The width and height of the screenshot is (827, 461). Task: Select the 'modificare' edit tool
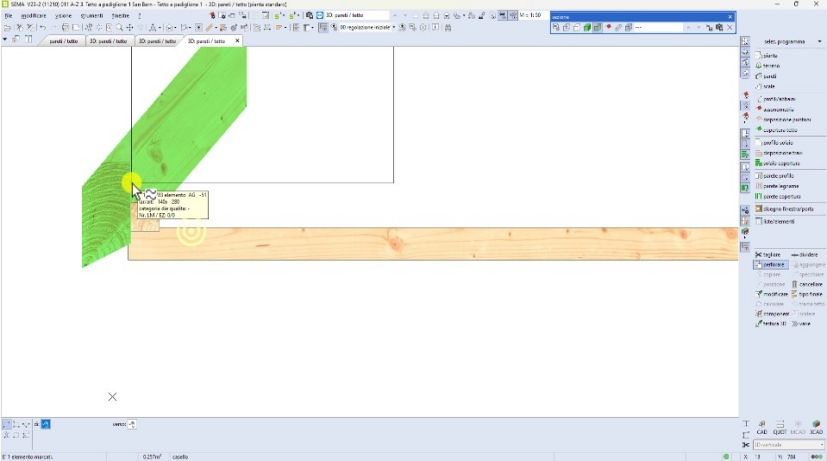pyautogui.click(x=773, y=294)
